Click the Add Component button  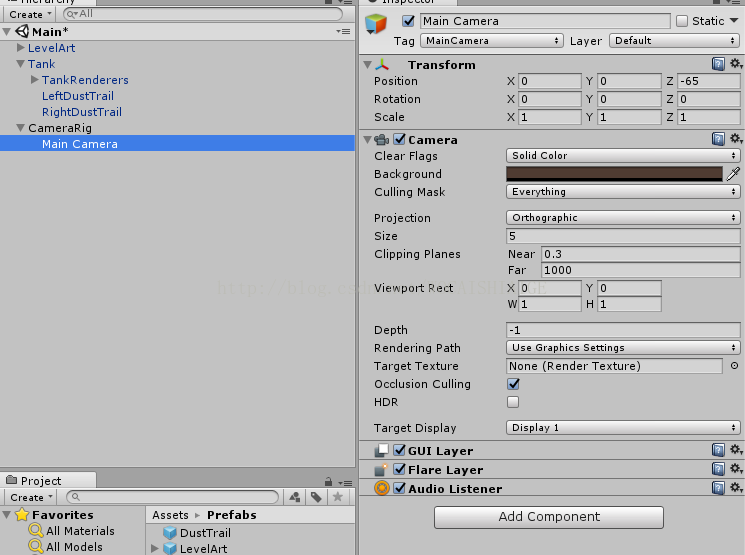tap(549, 517)
